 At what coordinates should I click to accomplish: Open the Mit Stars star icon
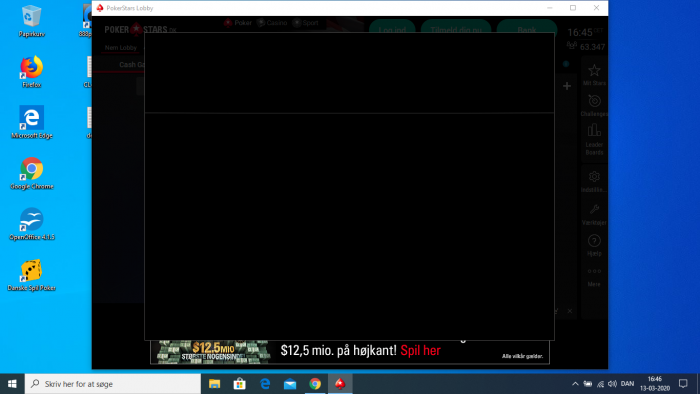[594, 71]
